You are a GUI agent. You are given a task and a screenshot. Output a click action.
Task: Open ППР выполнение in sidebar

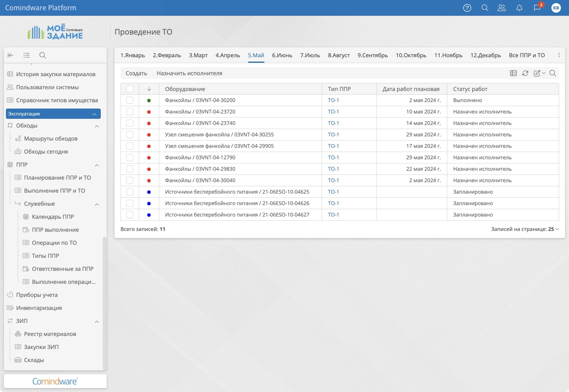55,230
